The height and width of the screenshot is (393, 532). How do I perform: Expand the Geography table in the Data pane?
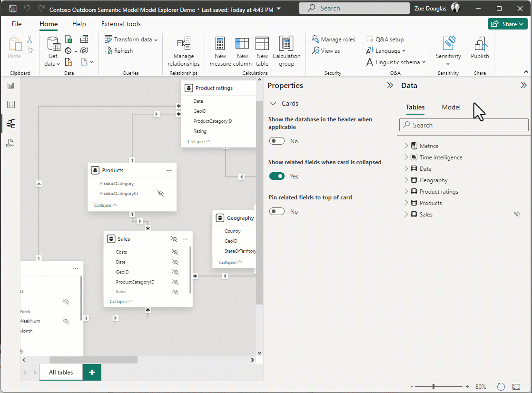tap(405, 180)
